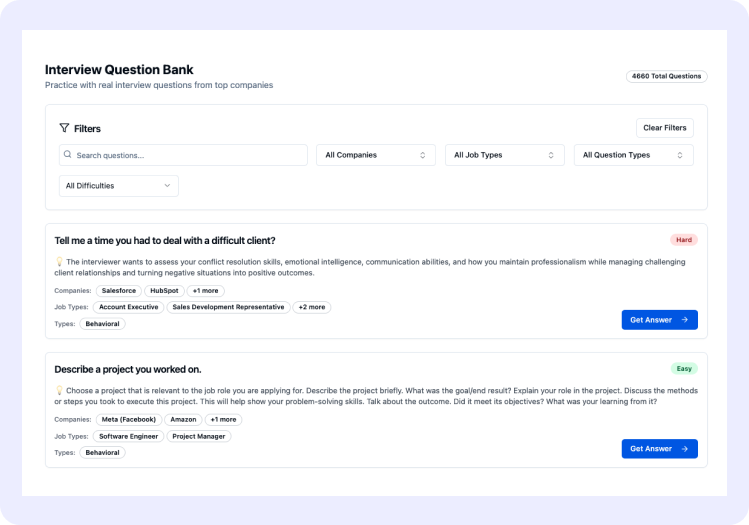Click the up-down chevrons in All Companies
The width and height of the screenshot is (749, 525).
tap(422, 155)
